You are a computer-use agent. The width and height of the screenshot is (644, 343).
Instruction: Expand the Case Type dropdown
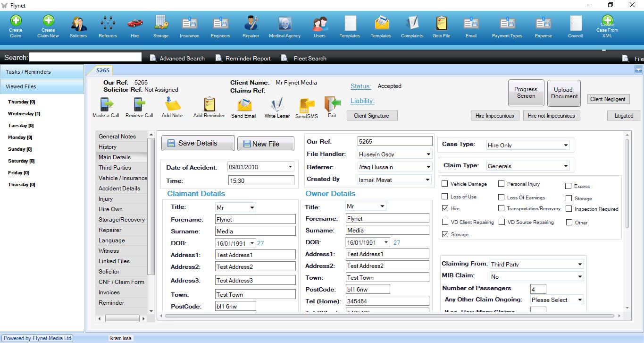point(566,146)
